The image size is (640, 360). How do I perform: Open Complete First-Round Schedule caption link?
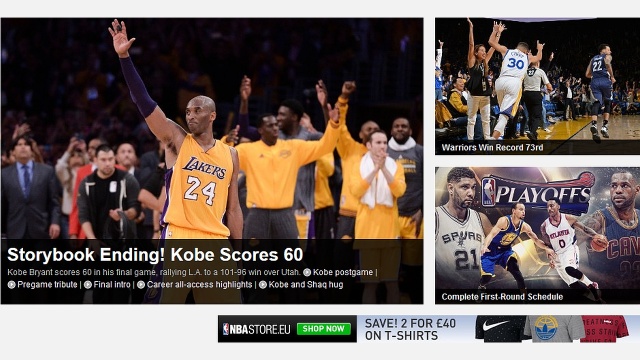(x=502, y=297)
